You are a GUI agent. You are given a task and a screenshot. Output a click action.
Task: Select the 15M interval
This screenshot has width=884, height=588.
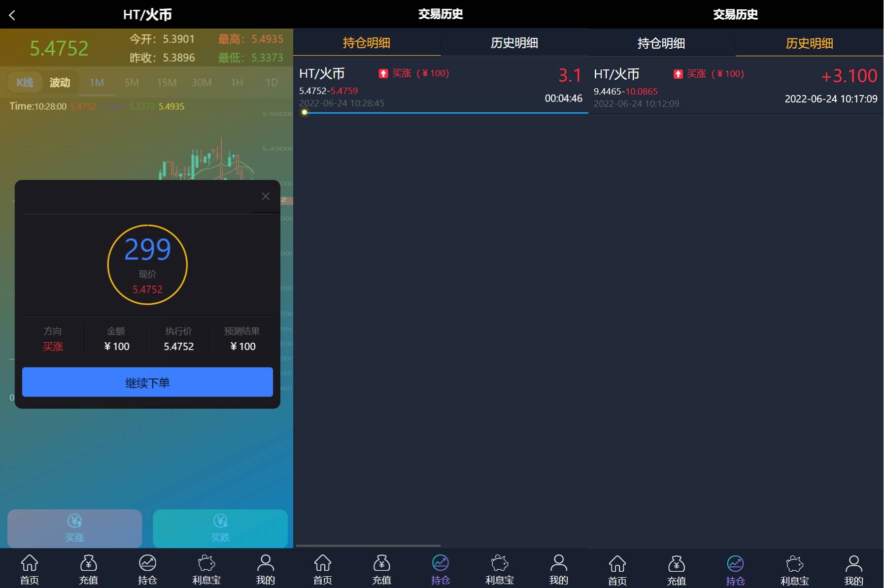pyautogui.click(x=166, y=82)
